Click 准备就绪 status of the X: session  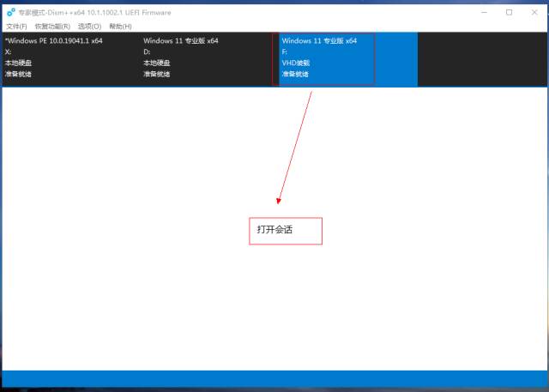pos(18,75)
